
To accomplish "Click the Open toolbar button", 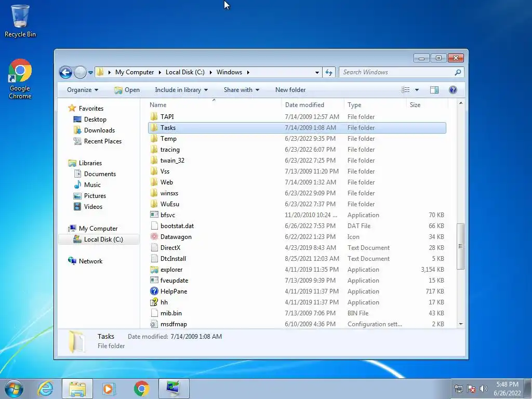I will (x=127, y=90).
